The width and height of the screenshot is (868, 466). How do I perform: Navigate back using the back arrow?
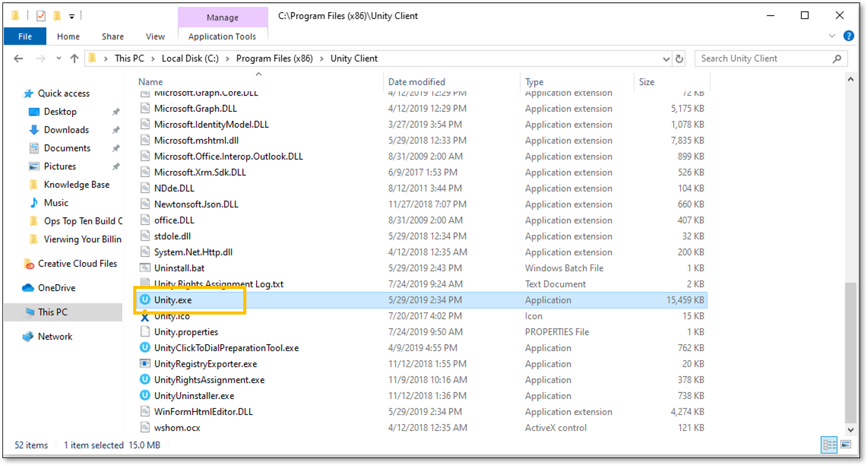click(x=18, y=58)
